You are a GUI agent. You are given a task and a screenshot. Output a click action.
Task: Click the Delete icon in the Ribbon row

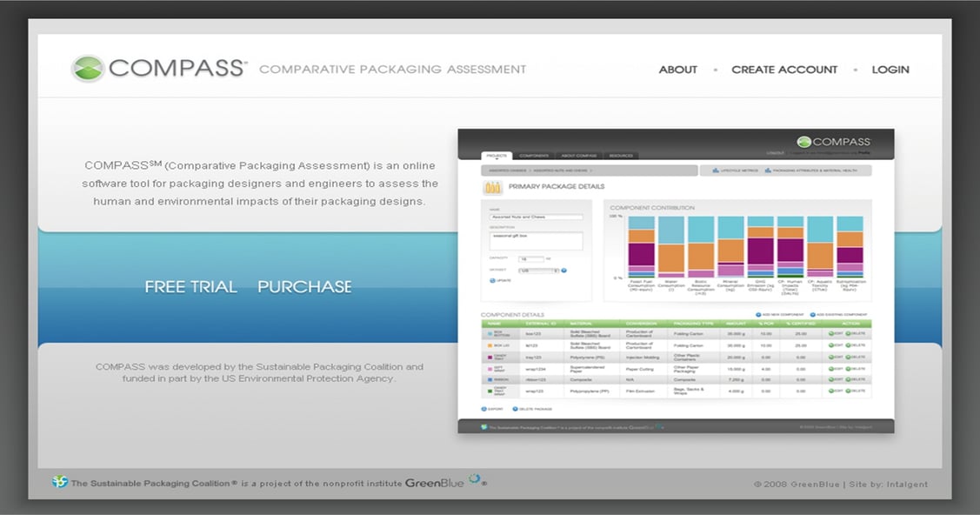(x=849, y=379)
